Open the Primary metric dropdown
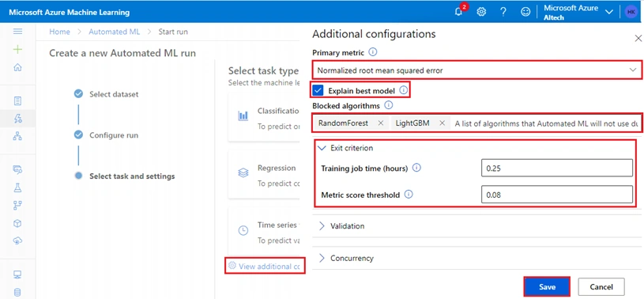644x299 pixels. (x=476, y=70)
